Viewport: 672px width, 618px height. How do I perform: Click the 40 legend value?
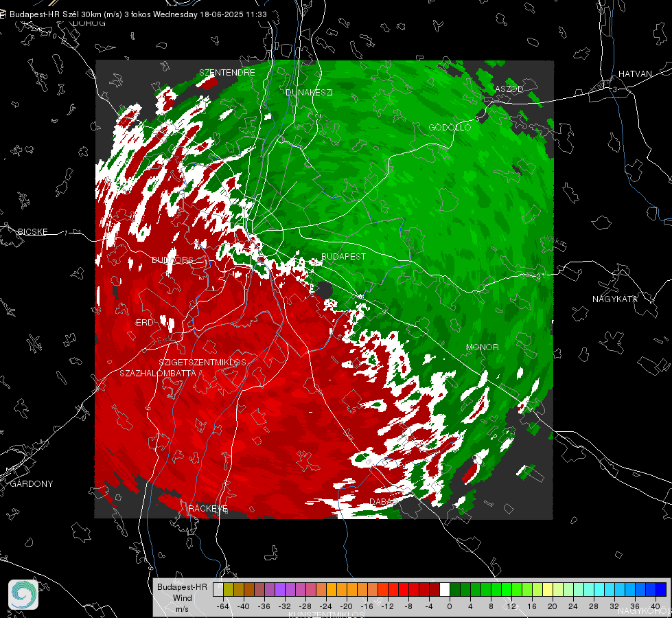pyautogui.click(x=655, y=606)
